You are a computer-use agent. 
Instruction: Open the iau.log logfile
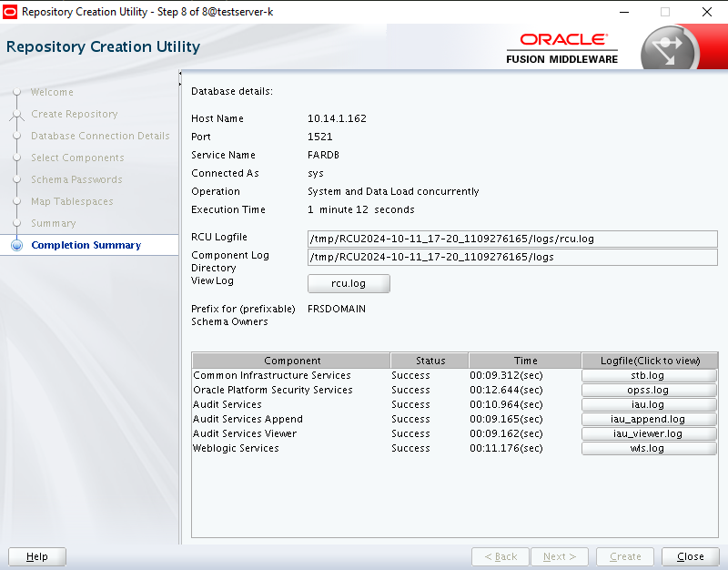[649, 404]
